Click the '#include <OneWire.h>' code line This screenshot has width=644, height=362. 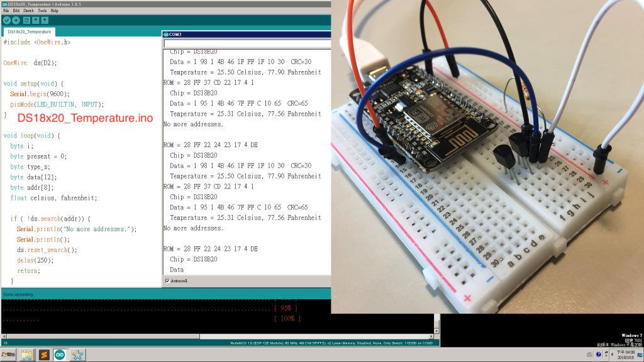point(37,42)
